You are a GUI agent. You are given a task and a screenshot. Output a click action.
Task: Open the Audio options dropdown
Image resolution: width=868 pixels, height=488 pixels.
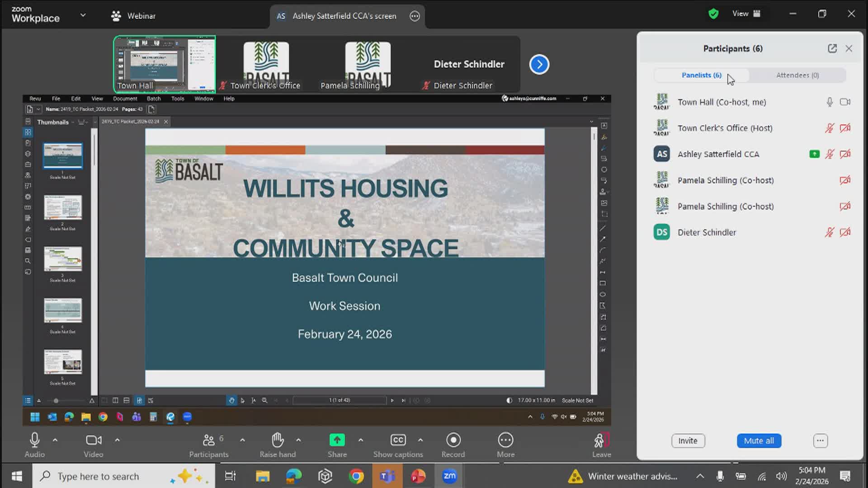coord(55,440)
